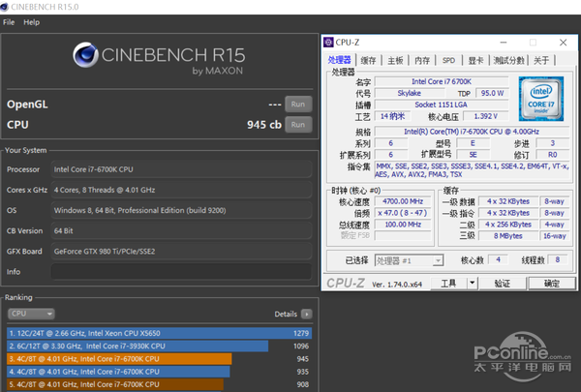
Task: Click the 验证 button in CPU-Z
Action: coord(503,284)
